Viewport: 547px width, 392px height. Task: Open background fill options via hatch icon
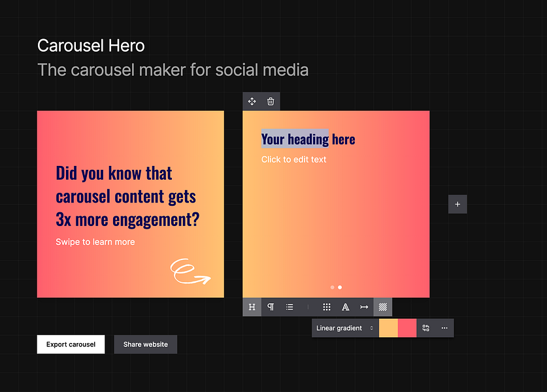point(382,307)
